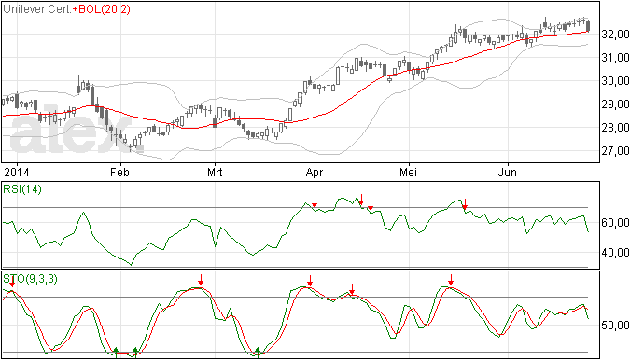Click the STO(9,3,3) panel label
The height and width of the screenshot is (361, 644).
[31, 279]
